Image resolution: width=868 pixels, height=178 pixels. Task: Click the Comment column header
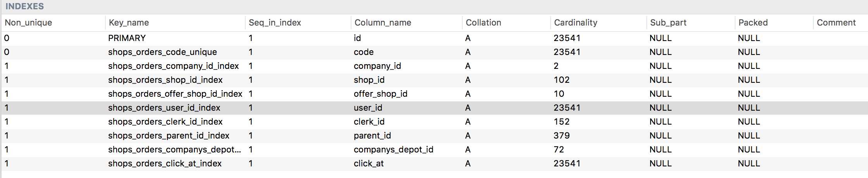click(x=840, y=23)
